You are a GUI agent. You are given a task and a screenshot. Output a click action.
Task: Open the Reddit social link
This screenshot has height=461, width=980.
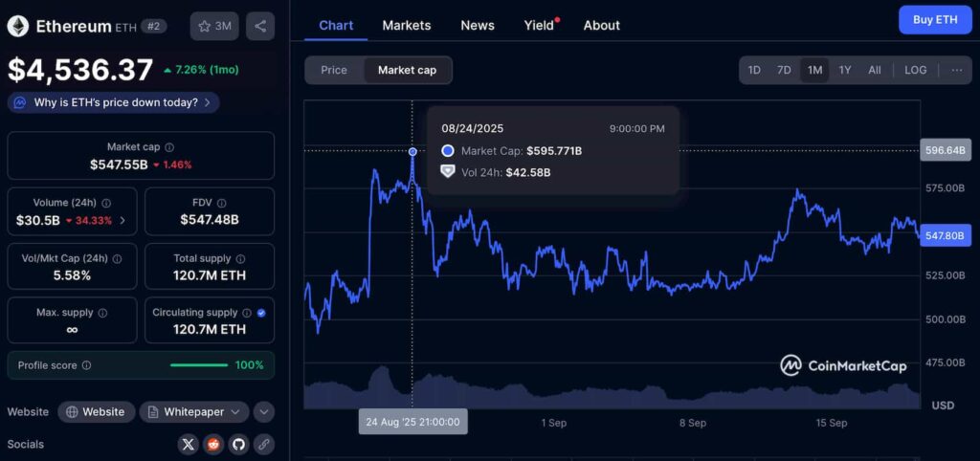tap(212, 444)
